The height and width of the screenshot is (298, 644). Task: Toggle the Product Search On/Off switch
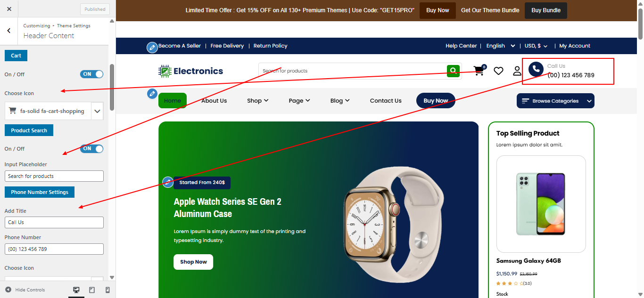pyautogui.click(x=92, y=149)
